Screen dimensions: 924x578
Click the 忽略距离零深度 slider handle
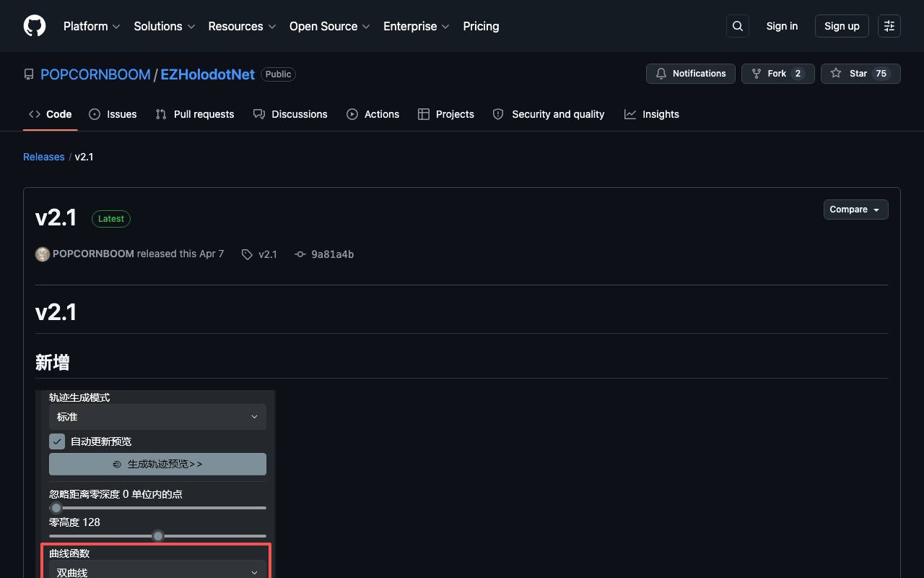[56, 508]
